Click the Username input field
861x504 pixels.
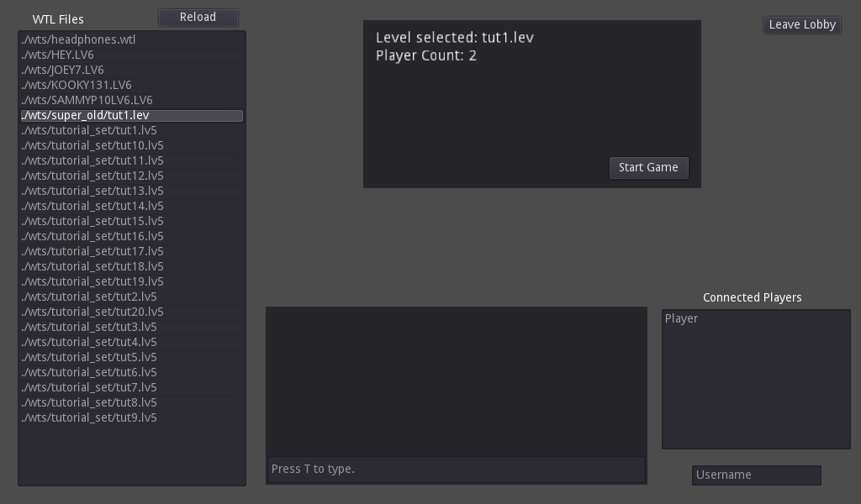[756, 475]
